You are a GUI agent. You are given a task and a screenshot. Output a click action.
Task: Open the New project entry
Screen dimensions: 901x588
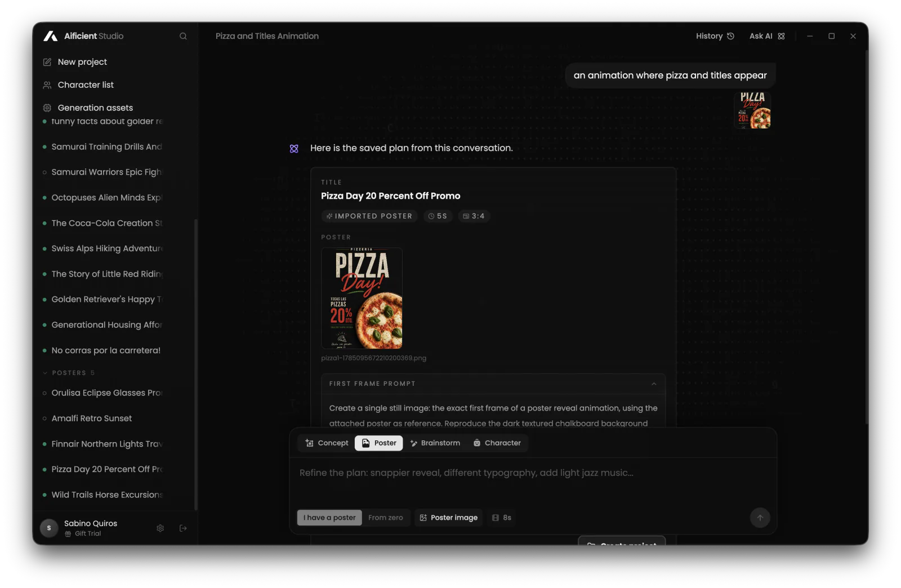coord(82,62)
